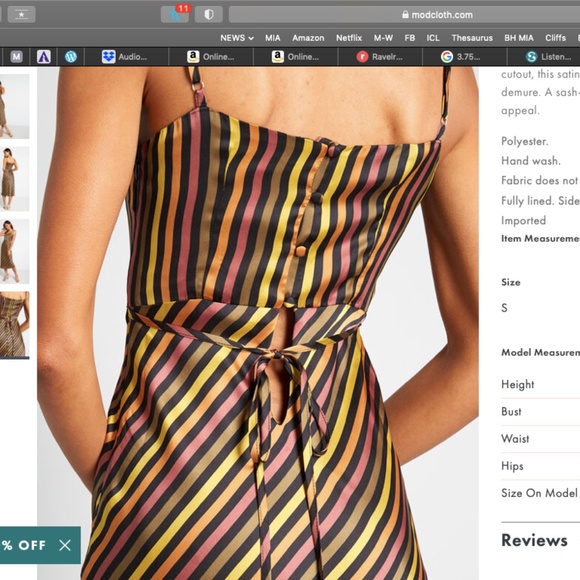580x580 pixels.
Task: Select the fourth thumbnail, back closeup
Action: 14,325
